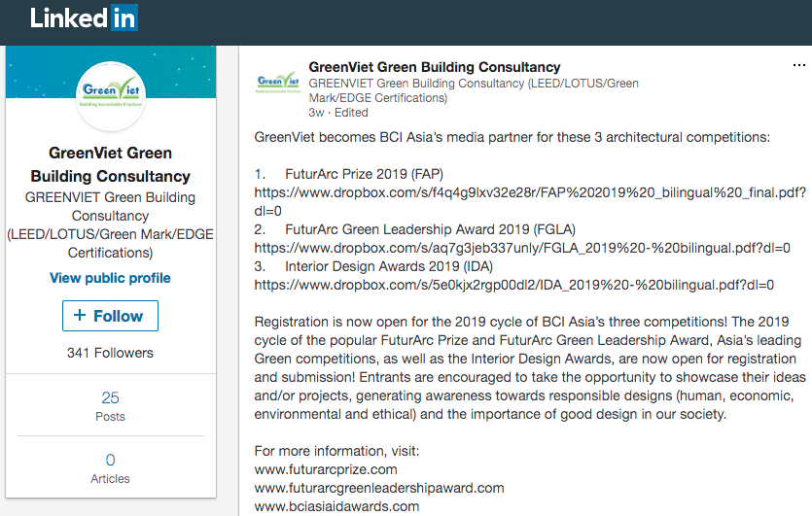Open post options three-dot menu

[x=798, y=65]
